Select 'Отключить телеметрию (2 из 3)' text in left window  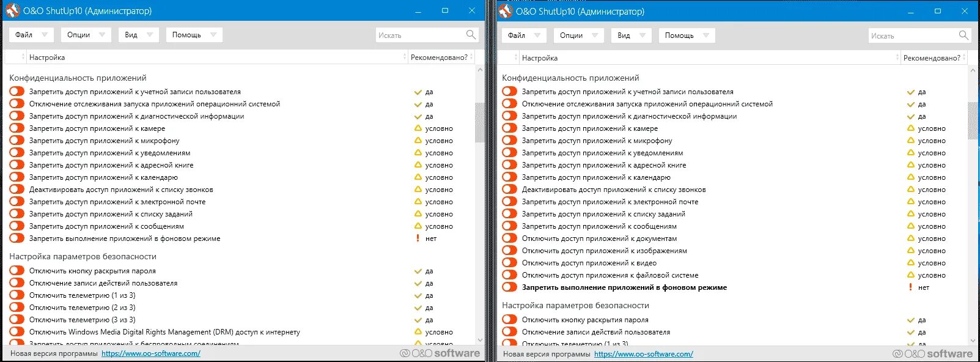[x=83, y=308]
